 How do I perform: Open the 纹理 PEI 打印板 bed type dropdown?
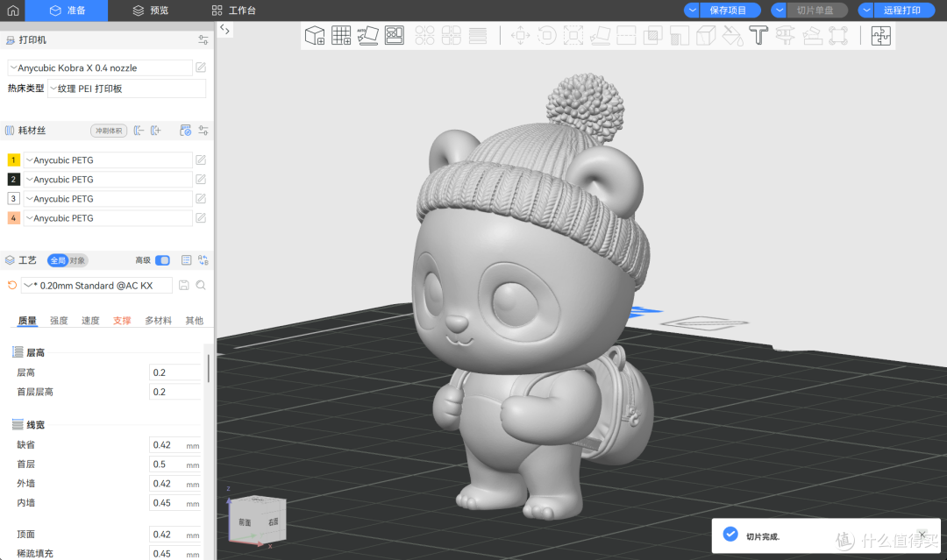pyautogui.click(x=127, y=89)
